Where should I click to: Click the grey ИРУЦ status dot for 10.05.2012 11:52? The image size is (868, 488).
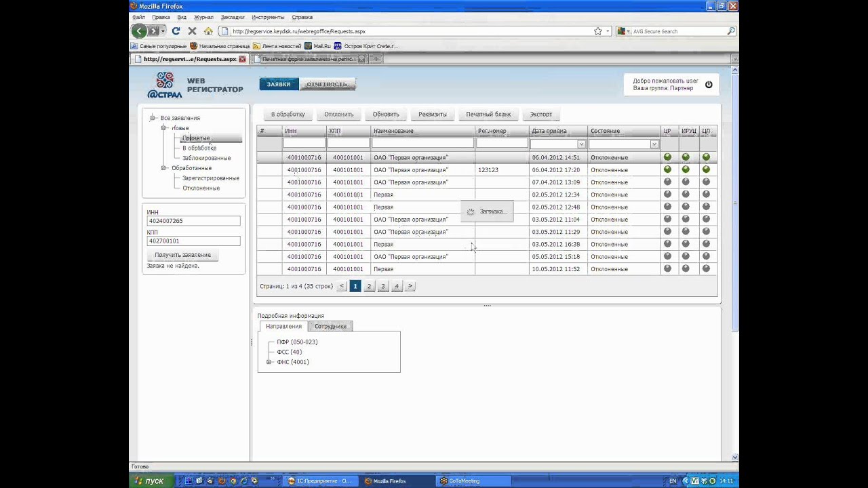pyautogui.click(x=686, y=268)
